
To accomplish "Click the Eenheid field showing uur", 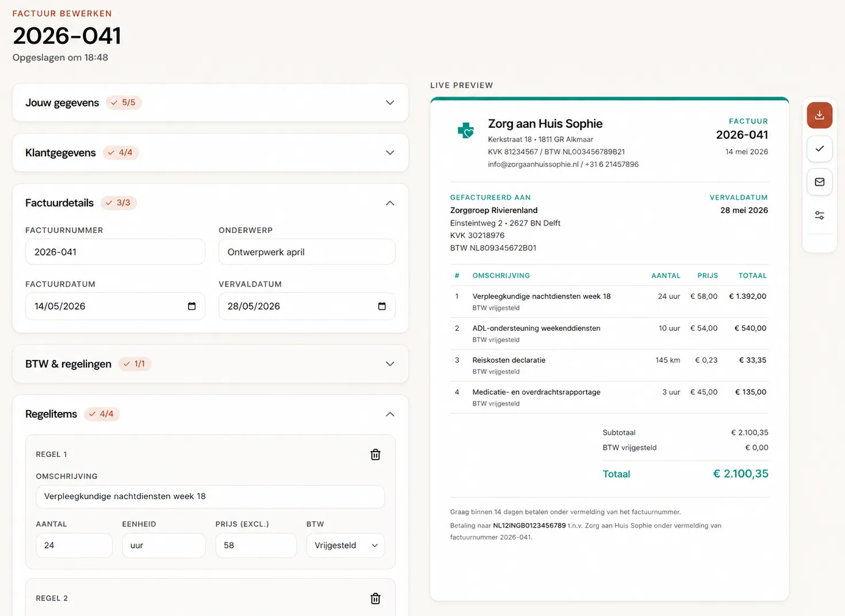I will point(164,545).
